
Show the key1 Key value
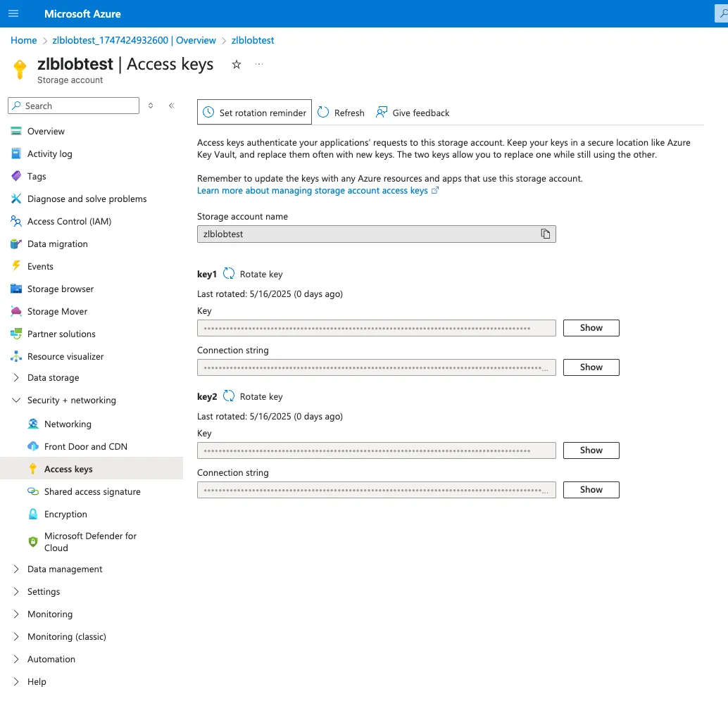coord(591,328)
